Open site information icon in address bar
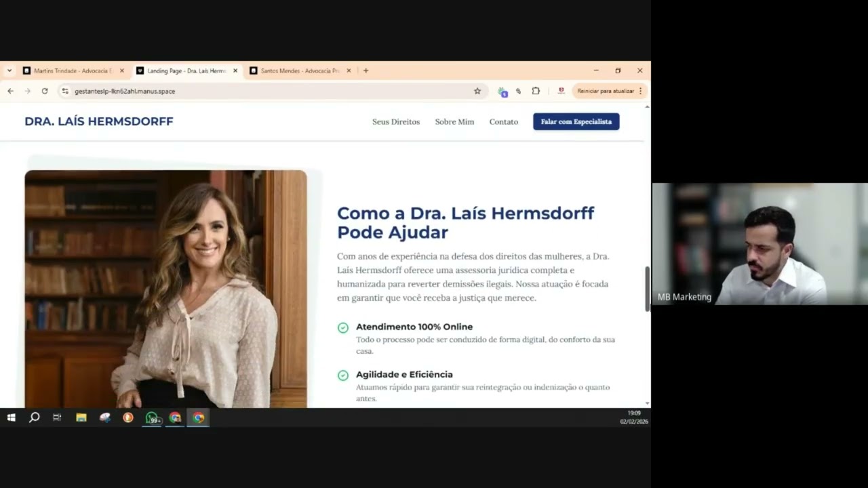The height and width of the screenshot is (488, 868). pos(65,91)
